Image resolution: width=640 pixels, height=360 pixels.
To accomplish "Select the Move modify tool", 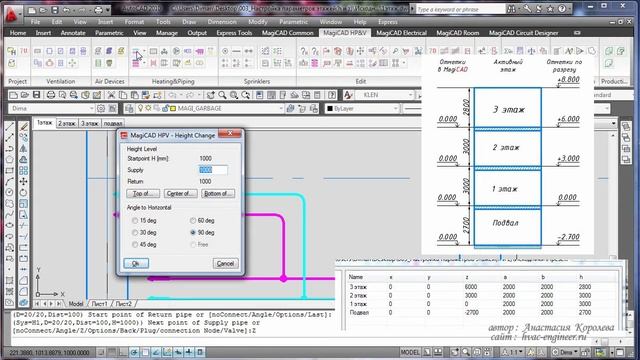I will (x=24, y=182).
